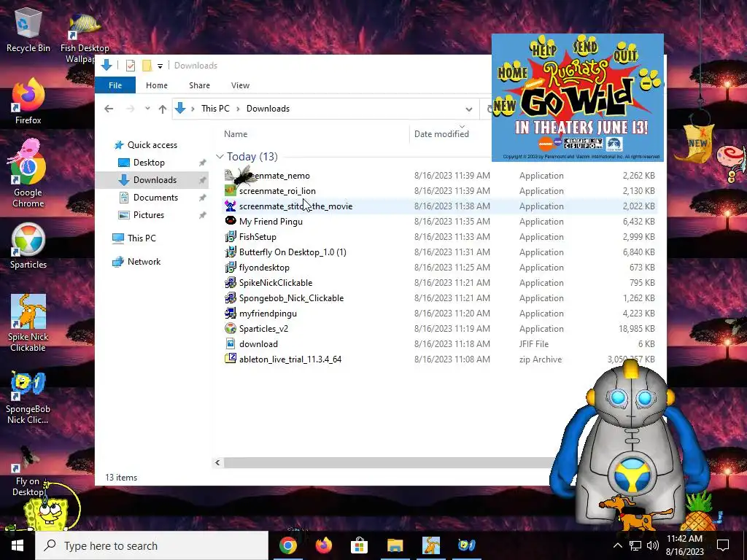Click HOME on the Rugrats Go Wild widget
This screenshot has width=747, height=560.
pyautogui.click(x=513, y=73)
